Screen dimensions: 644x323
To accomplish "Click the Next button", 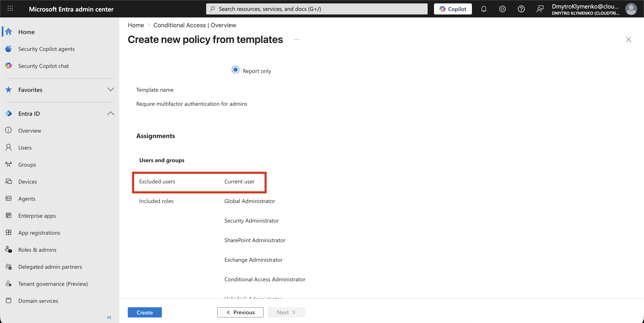I will [286, 312].
